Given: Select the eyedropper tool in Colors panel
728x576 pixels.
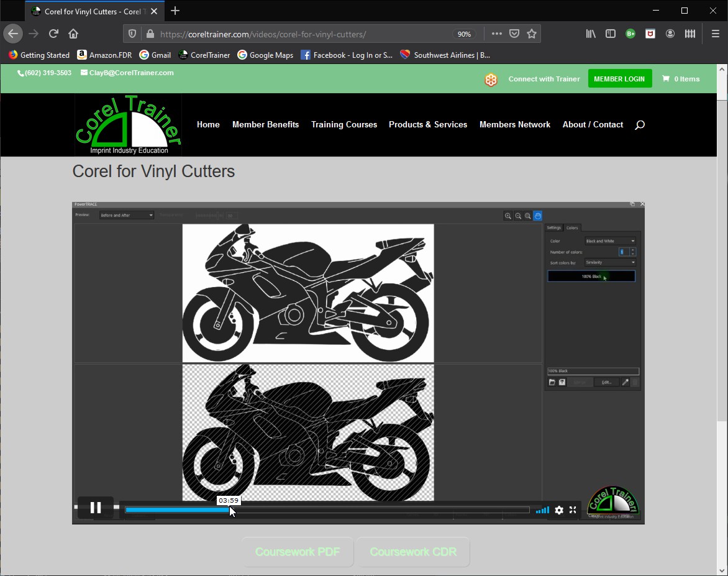Looking at the screenshot, I should [x=626, y=382].
